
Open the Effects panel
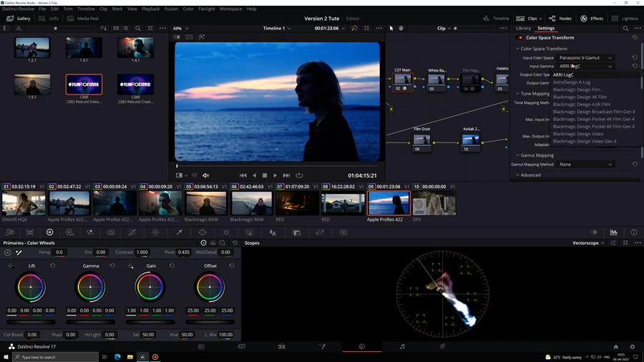[x=592, y=19]
